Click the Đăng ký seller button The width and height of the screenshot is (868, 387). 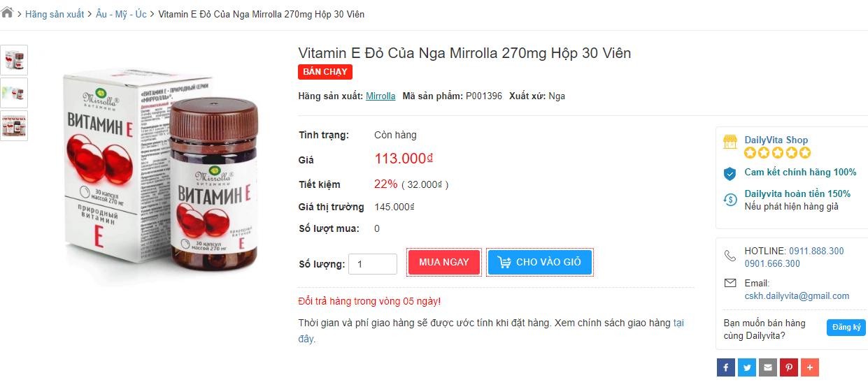(846, 328)
